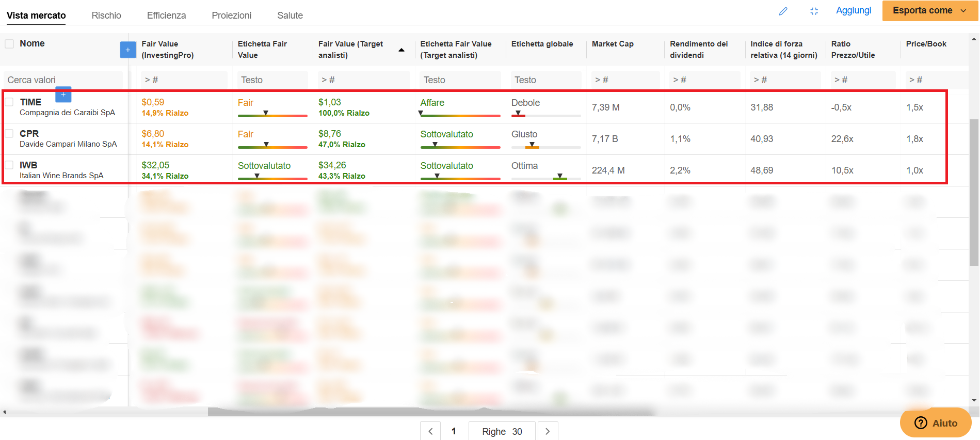Click the Etichetta Fair Value Testo filter field
This screenshot has width=980, height=440.
coord(272,80)
